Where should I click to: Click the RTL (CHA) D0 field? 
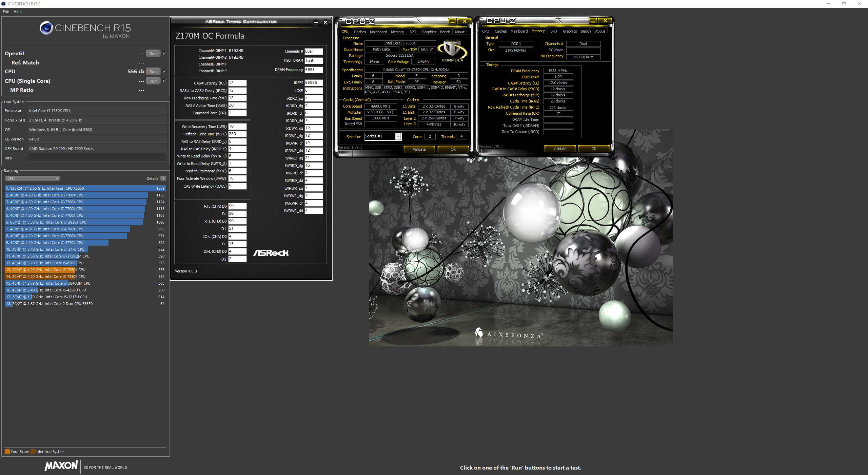(x=237, y=206)
